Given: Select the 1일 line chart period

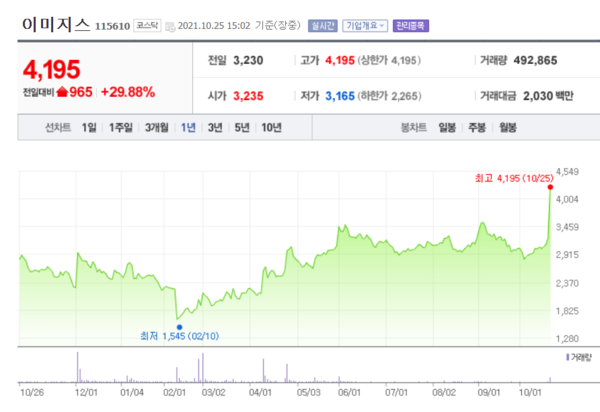Looking at the screenshot, I should (x=89, y=127).
